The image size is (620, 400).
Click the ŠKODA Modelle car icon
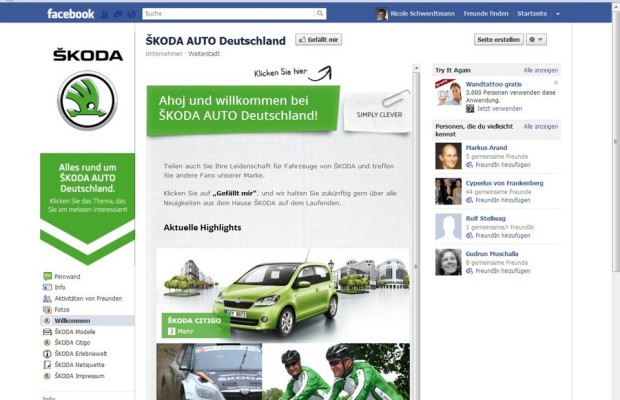point(47,332)
